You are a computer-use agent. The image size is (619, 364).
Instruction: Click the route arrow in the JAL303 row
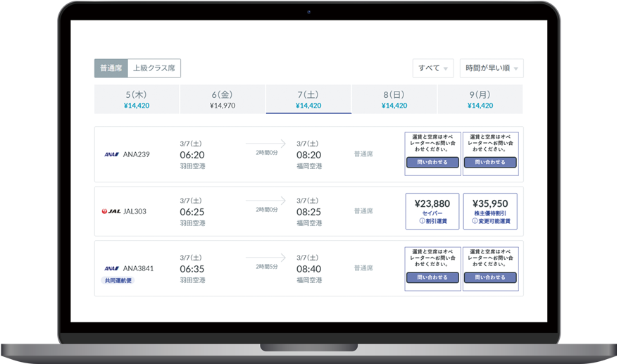(266, 201)
